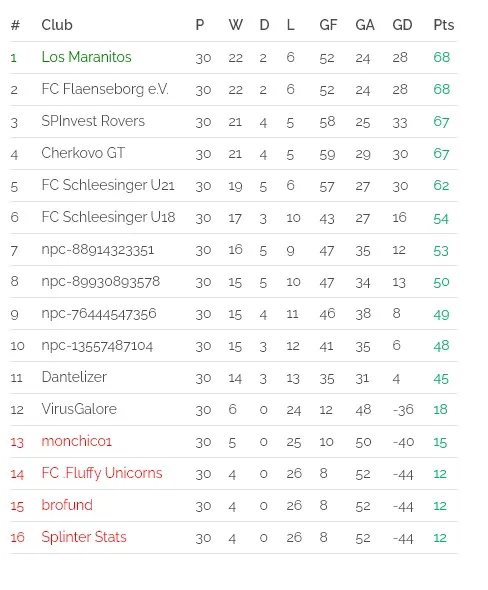Open the Cherkovo GT club entry

(83, 153)
